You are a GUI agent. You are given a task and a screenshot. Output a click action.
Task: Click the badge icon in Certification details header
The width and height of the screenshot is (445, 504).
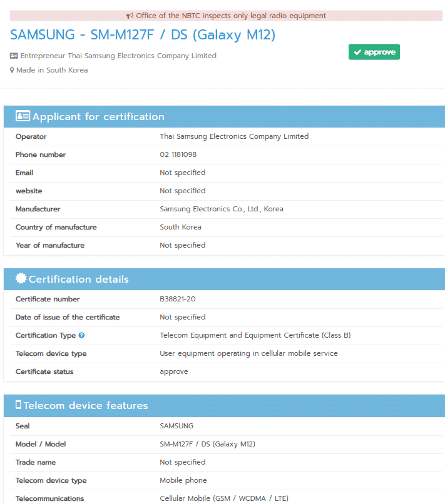pyautogui.click(x=21, y=279)
